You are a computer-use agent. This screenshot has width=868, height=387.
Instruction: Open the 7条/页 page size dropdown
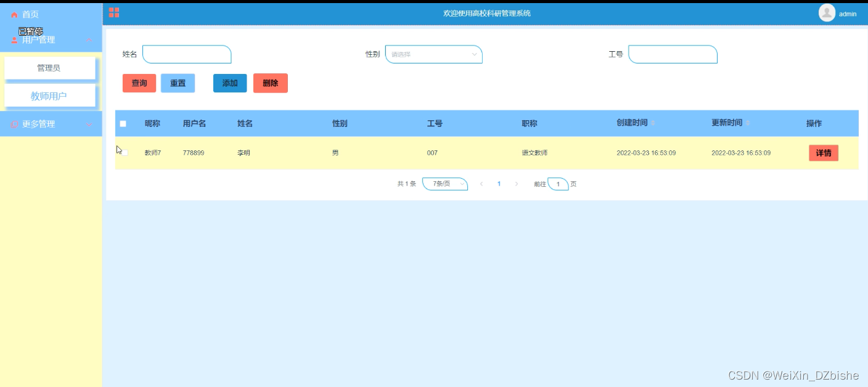click(x=445, y=184)
